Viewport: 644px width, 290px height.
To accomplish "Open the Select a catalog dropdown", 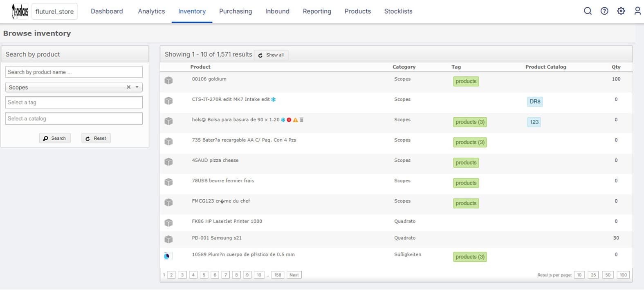I will [74, 118].
